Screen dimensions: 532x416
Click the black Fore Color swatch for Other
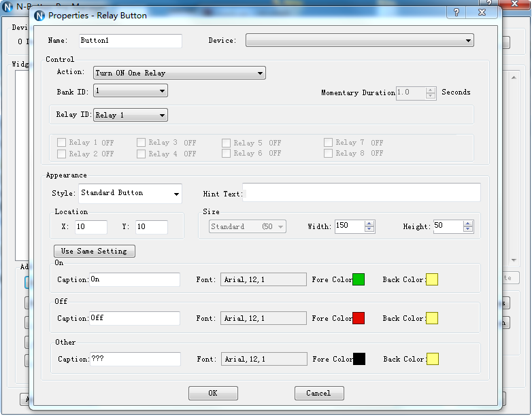click(x=359, y=359)
